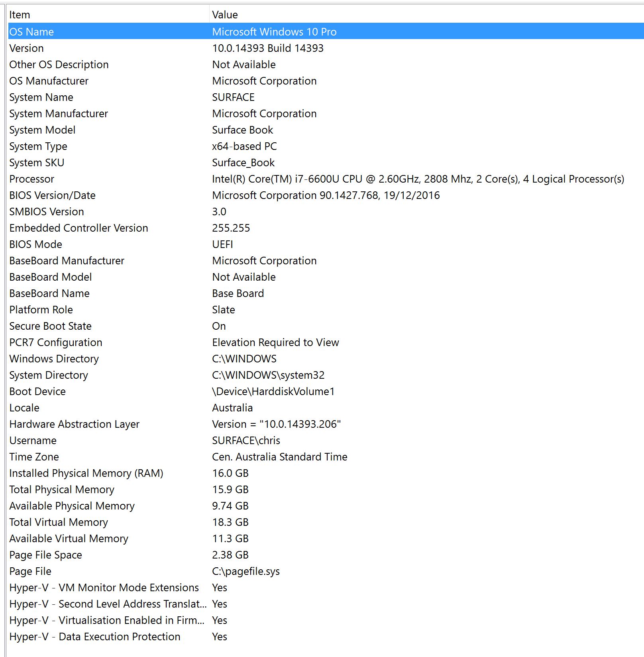Click the Total Virtual Memory label
The height and width of the screenshot is (657, 644).
tap(59, 522)
